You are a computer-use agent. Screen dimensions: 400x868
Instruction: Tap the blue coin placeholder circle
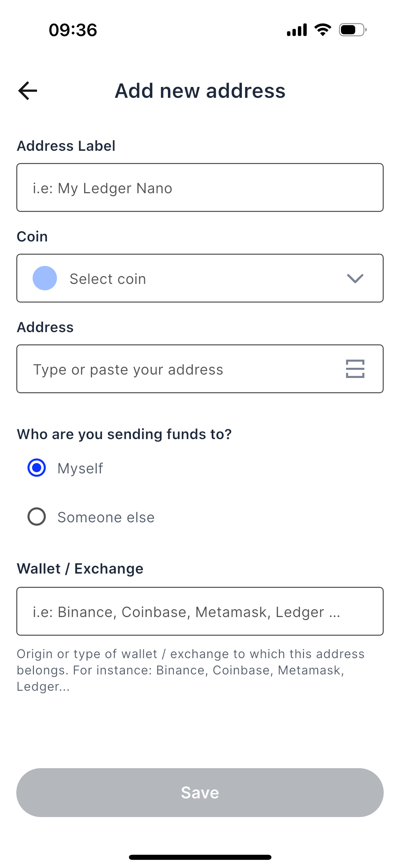point(45,278)
